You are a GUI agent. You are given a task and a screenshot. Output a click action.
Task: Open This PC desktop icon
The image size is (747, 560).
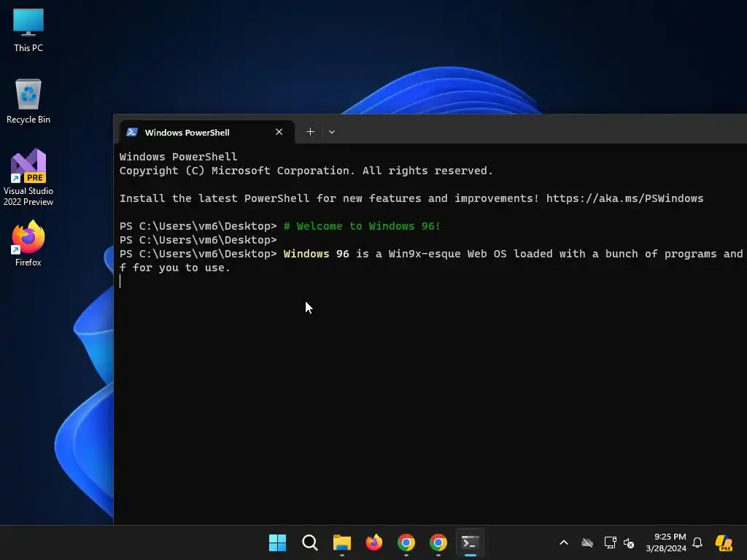point(28,30)
